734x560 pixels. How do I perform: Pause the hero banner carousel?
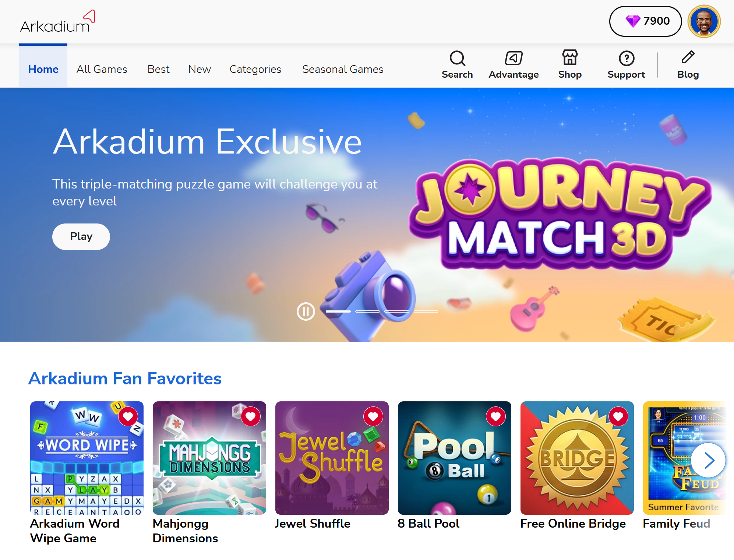pos(306,311)
